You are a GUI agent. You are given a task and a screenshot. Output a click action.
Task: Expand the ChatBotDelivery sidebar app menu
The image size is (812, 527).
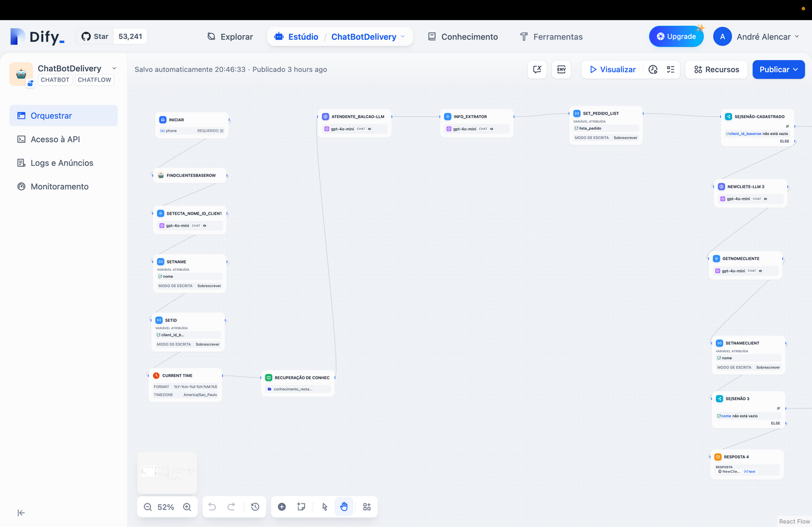click(x=114, y=69)
